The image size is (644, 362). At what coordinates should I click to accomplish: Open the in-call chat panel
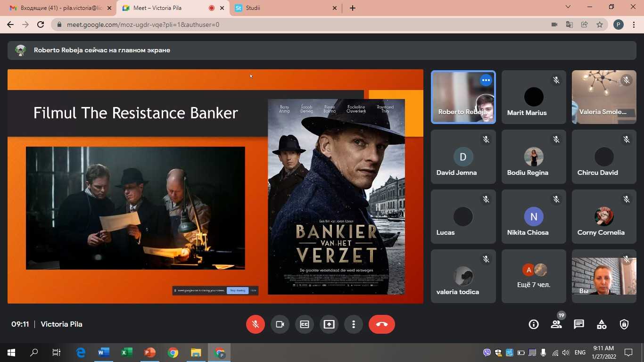tap(579, 324)
